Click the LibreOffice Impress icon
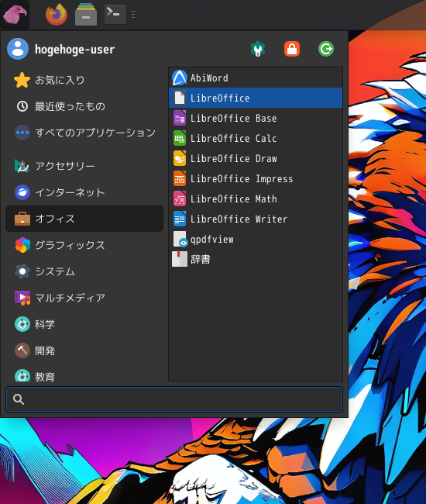 click(x=180, y=178)
